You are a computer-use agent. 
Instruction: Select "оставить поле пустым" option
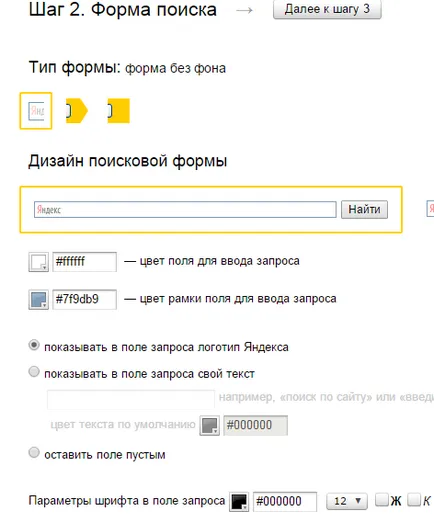tap(34, 453)
